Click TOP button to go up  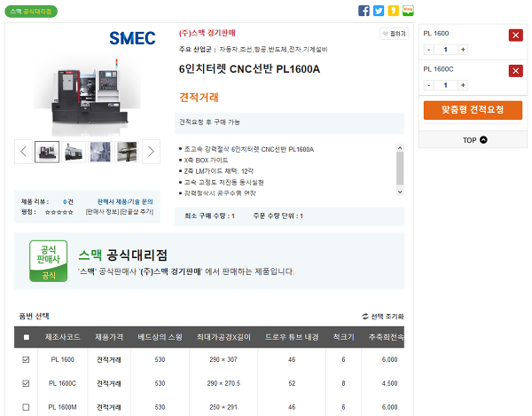tap(473, 140)
